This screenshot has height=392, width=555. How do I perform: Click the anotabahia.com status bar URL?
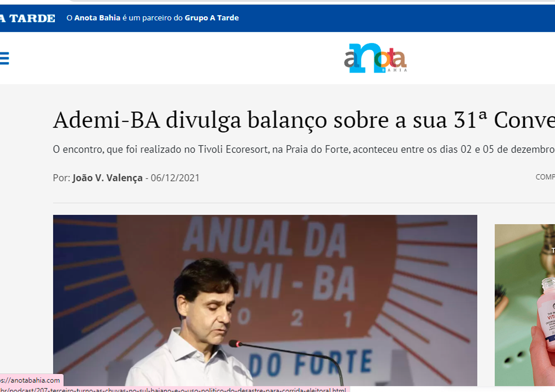click(30, 380)
